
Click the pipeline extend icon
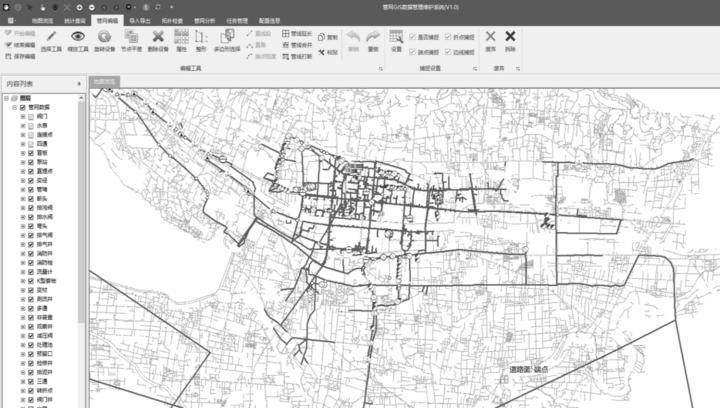tap(285, 34)
